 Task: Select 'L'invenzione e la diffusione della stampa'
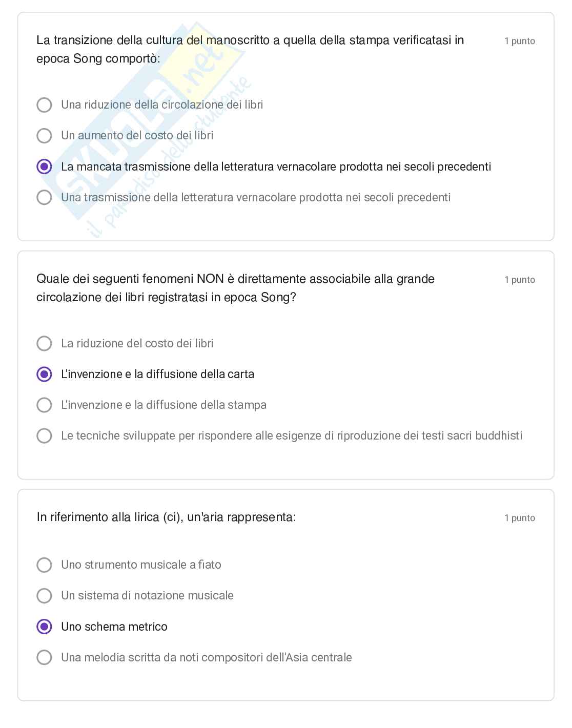45,405
